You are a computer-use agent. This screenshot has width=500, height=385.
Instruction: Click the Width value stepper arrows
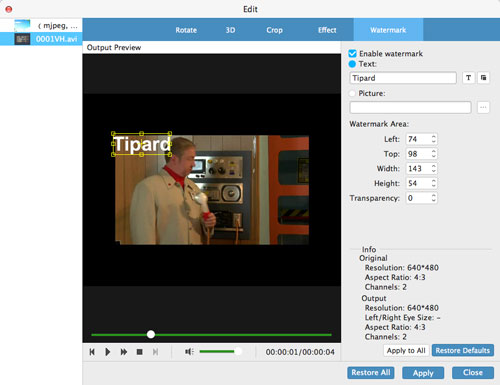click(x=433, y=168)
